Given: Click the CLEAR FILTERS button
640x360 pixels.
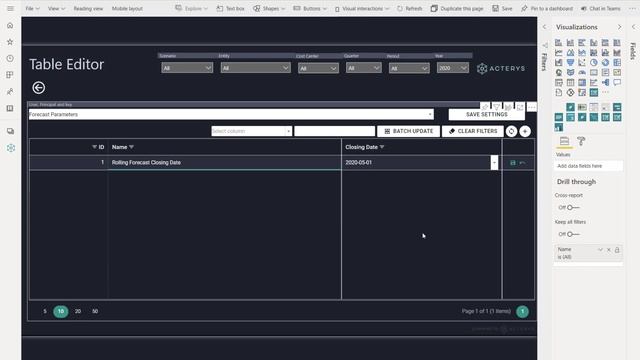Looking at the screenshot, I should pyautogui.click(x=473, y=131).
